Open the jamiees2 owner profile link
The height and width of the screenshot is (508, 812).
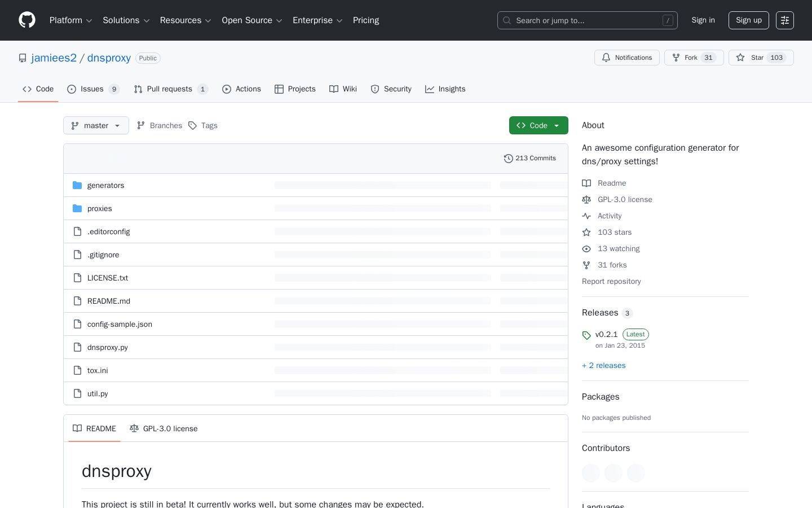pyautogui.click(x=54, y=58)
